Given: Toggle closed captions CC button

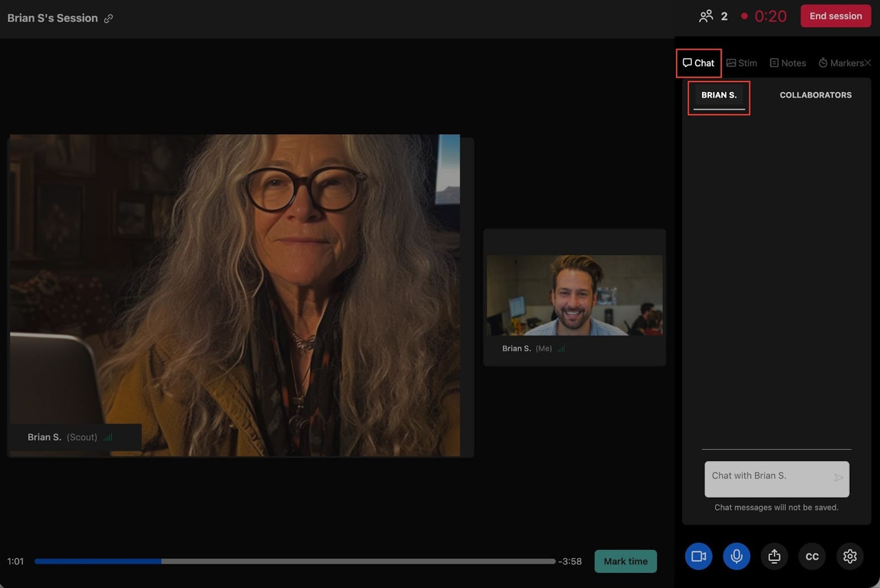Looking at the screenshot, I should tap(812, 556).
